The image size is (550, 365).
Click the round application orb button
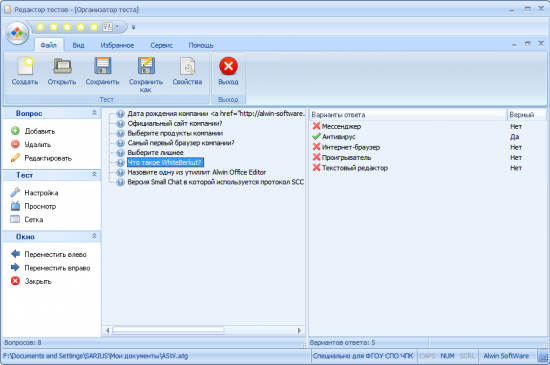[17, 33]
